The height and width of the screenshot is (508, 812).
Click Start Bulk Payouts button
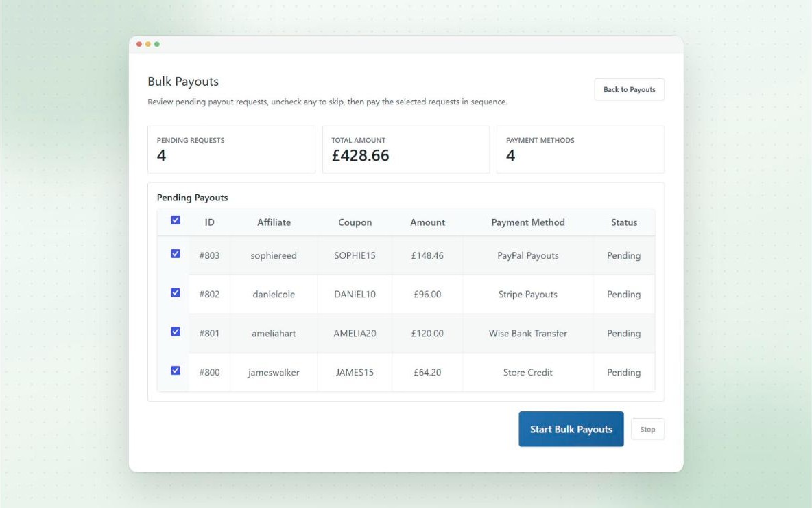571,428
